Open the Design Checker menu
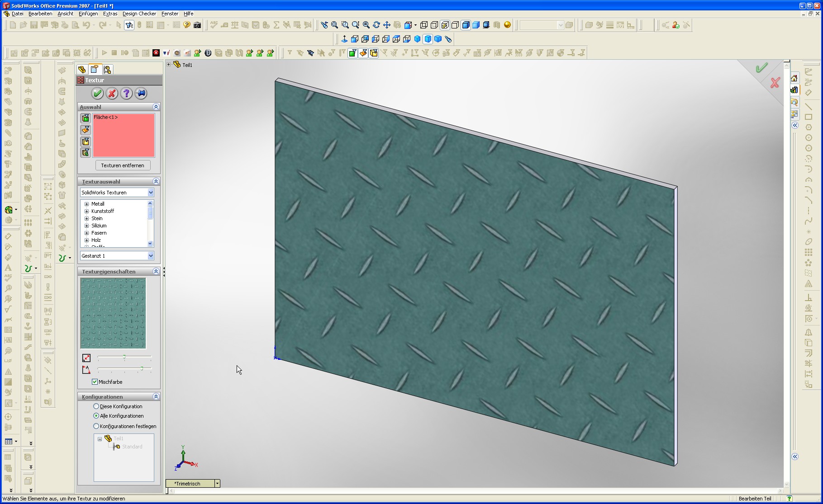823x504 pixels. 139,14
